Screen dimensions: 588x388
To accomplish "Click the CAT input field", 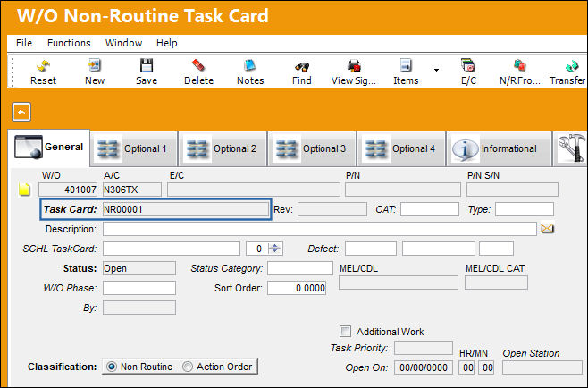I will [x=430, y=209].
